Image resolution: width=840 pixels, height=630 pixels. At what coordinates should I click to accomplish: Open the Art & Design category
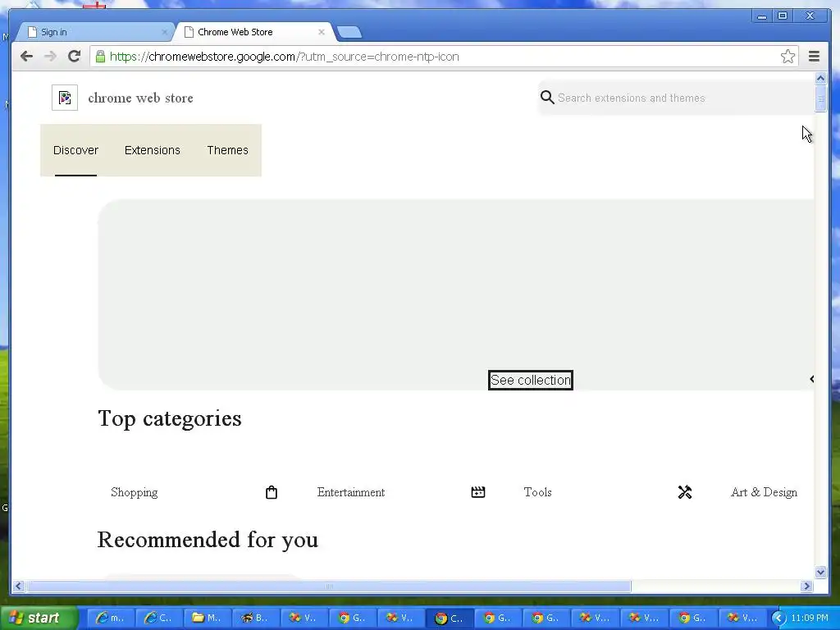click(x=764, y=492)
